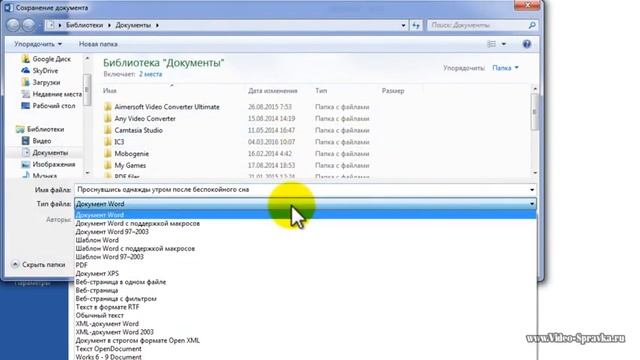This screenshot has height=360, width=640.
Task: Open the Упорядочить dropdown menu
Action: tap(38, 44)
